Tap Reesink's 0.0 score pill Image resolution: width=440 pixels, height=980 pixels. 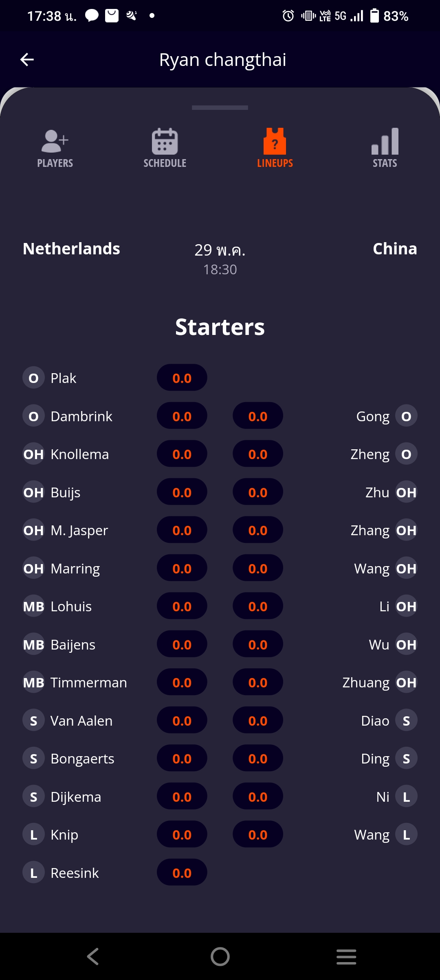182,873
